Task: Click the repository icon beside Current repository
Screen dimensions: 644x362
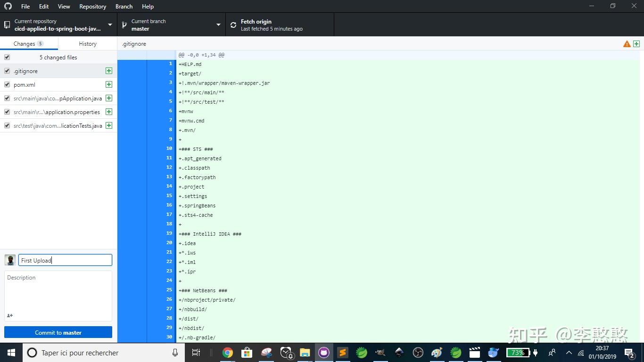Action: (7, 25)
